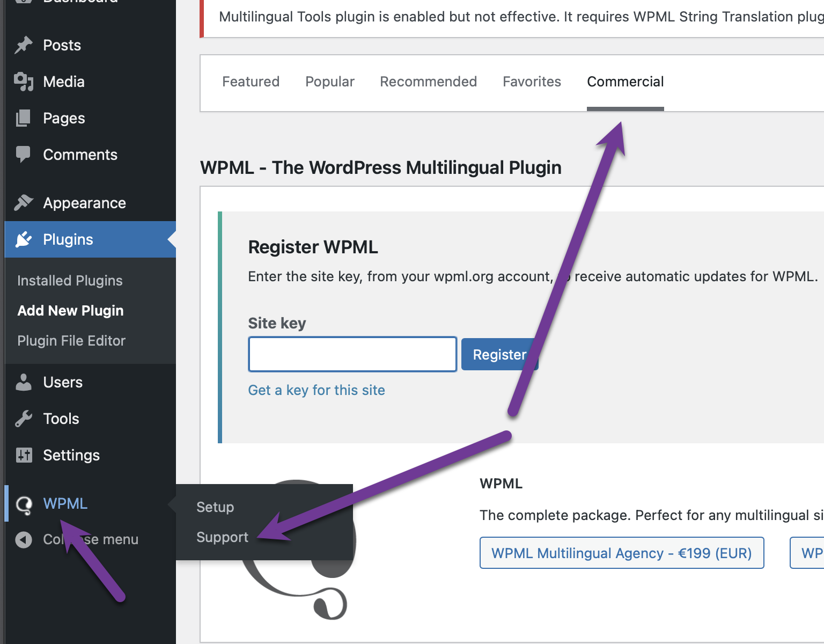Click the Settings sliders icon
Viewport: 824px width, 644px height.
24,455
